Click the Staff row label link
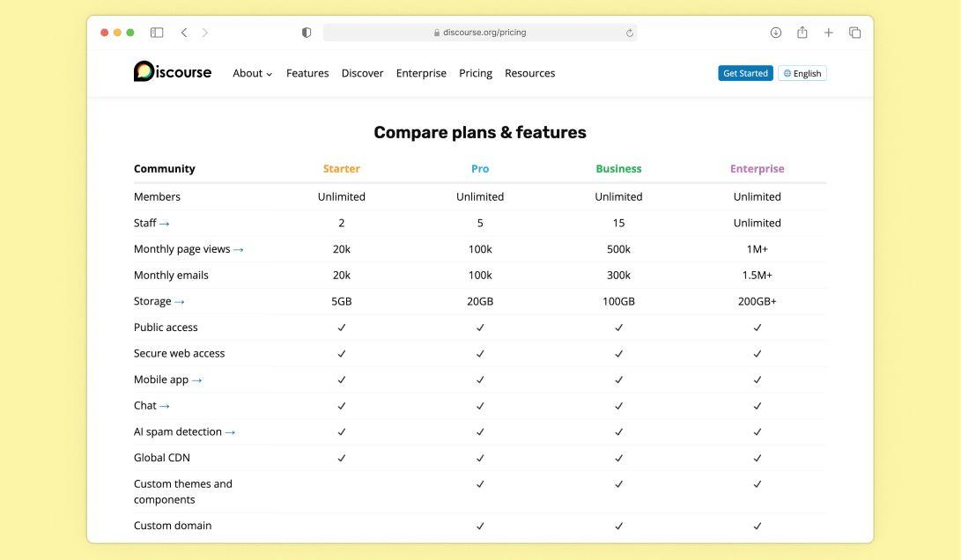Image resolution: width=961 pixels, height=560 pixels. coord(145,223)
